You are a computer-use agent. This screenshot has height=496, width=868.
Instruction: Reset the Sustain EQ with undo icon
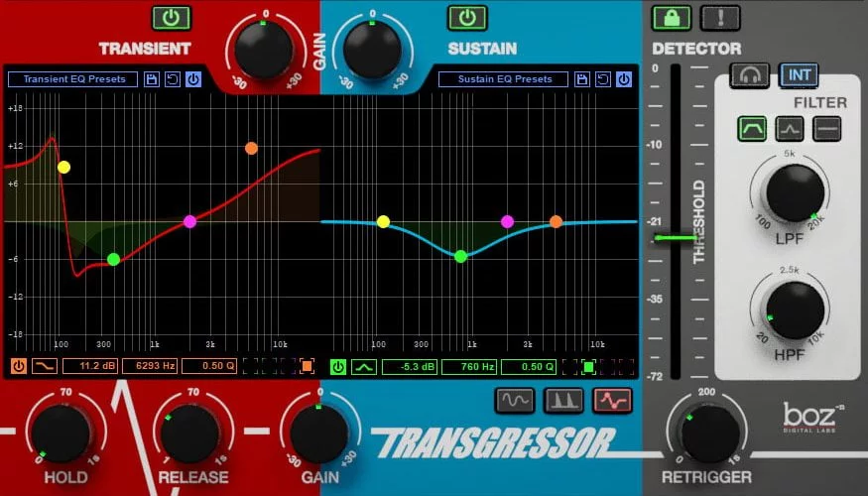coord(603,79)
